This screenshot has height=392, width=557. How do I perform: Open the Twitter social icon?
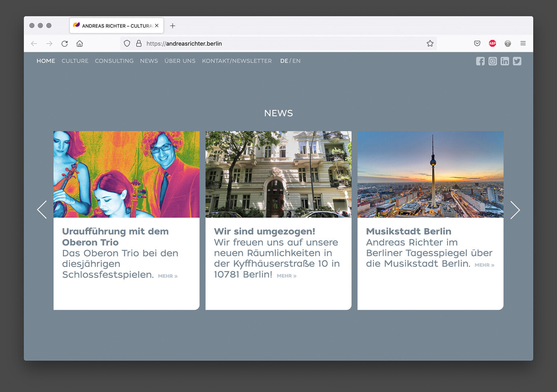(x=517, y=61)
